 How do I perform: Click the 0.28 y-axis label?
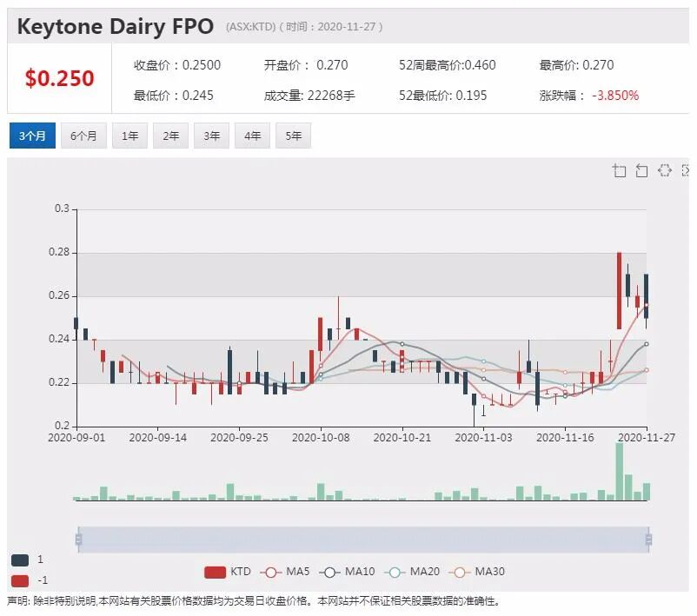59,252
